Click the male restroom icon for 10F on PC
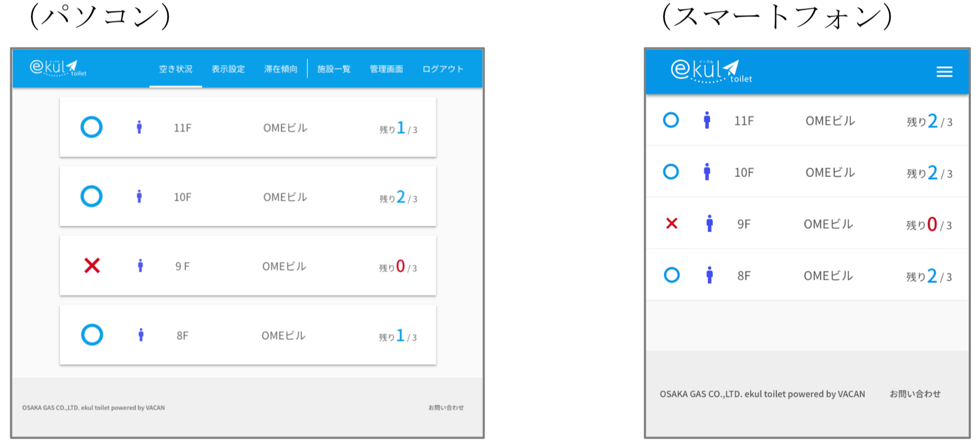The width and height of the screenshot is (980, 445). [x=139, y=196]
